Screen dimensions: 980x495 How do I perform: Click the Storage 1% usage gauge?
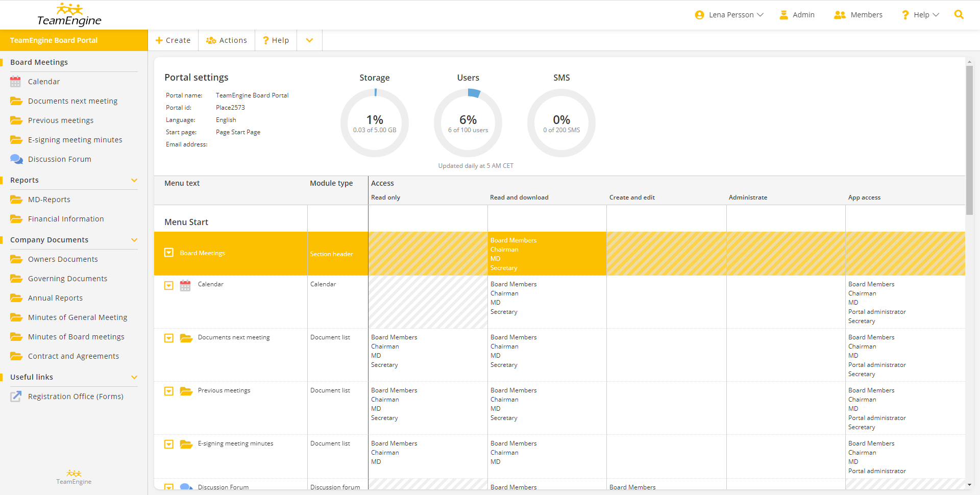tap(375, 122)
